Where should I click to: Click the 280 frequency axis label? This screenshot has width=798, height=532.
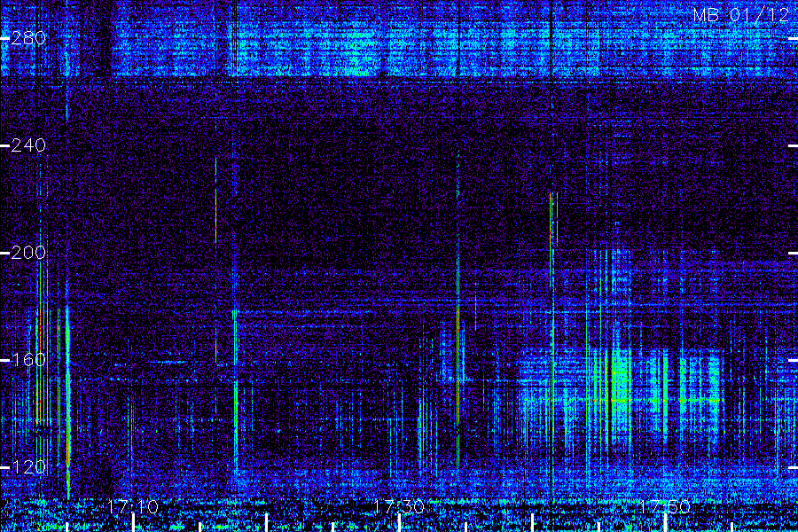(x=28, y=38)
